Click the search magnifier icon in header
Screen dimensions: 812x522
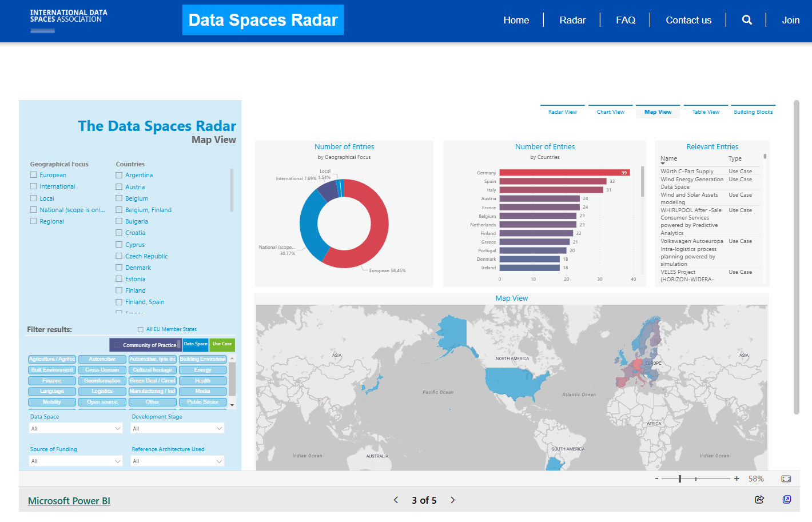click(747, 20)
